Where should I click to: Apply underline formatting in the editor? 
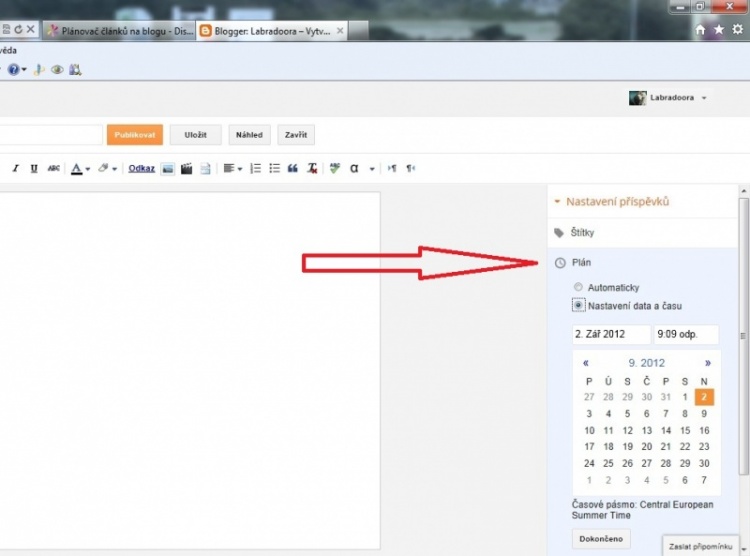click(33, 169)
